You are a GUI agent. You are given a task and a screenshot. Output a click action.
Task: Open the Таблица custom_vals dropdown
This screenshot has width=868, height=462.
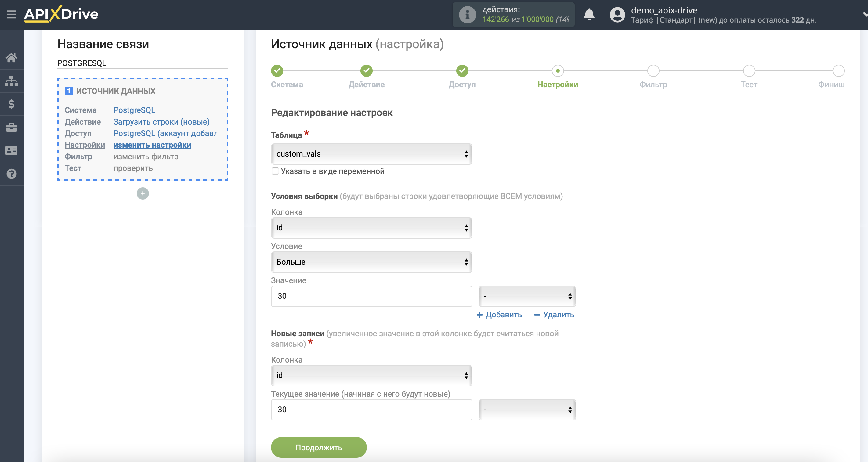pyautogui.click(x=371, y=154)
